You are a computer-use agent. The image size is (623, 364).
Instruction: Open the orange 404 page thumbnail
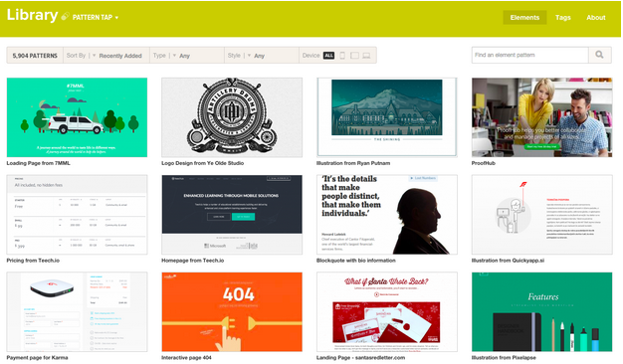pos(232,312)
